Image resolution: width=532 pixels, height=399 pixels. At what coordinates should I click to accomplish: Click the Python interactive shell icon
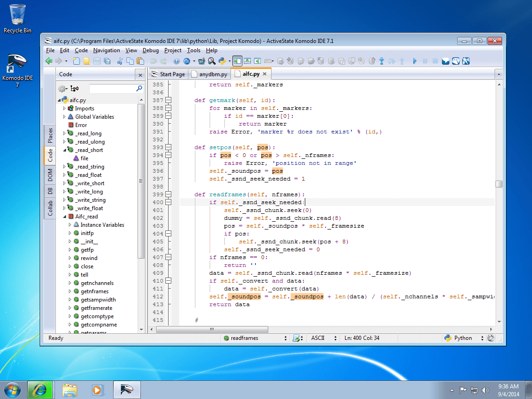(x=222, y=61)
